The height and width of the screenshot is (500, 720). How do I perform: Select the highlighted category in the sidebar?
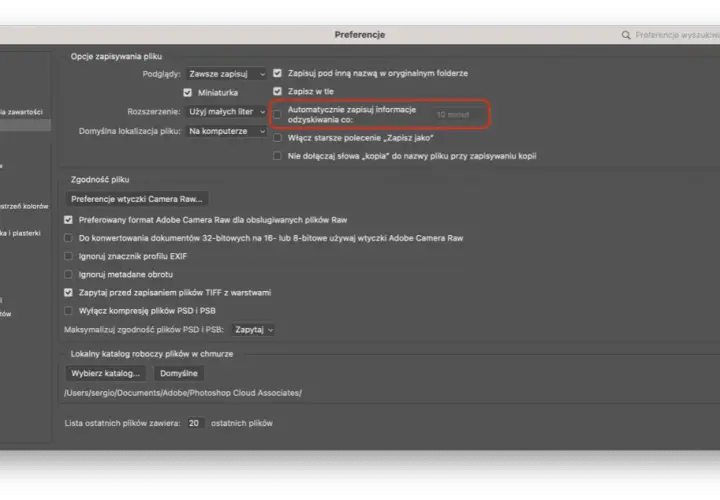coord(25,125)
